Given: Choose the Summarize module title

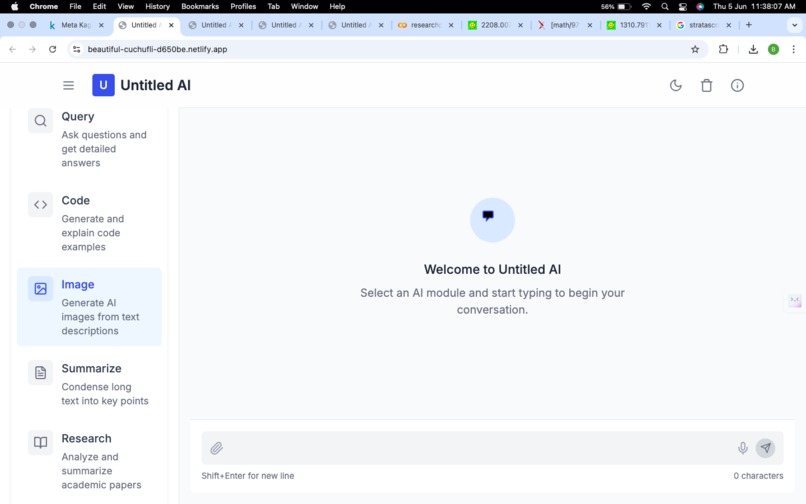Looking at the screenshot, I should (x=91, y=368).
